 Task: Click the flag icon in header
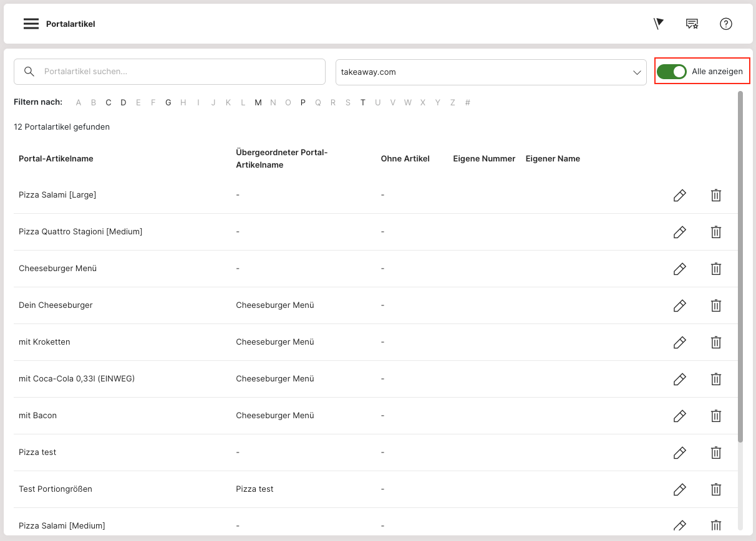(x=658, y=24)
